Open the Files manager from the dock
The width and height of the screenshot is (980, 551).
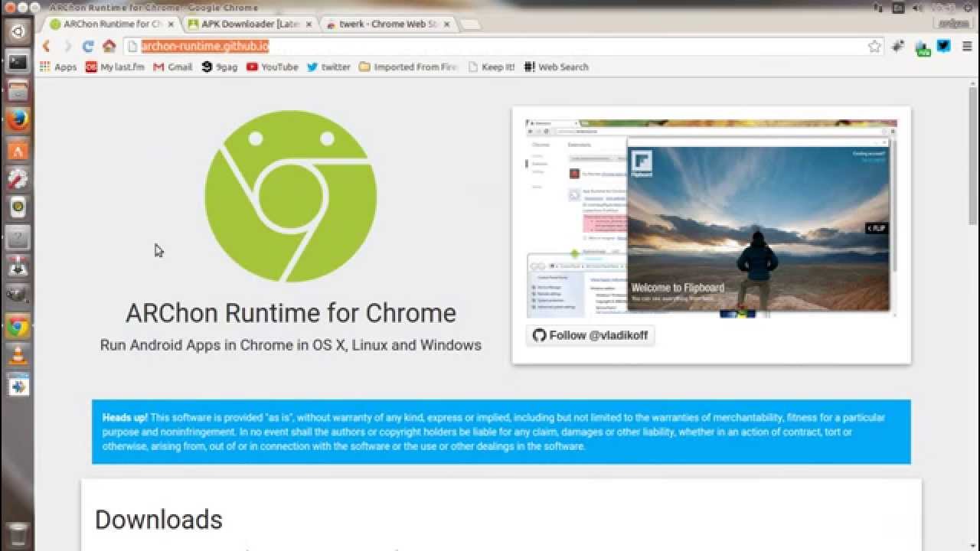[18, 92]
